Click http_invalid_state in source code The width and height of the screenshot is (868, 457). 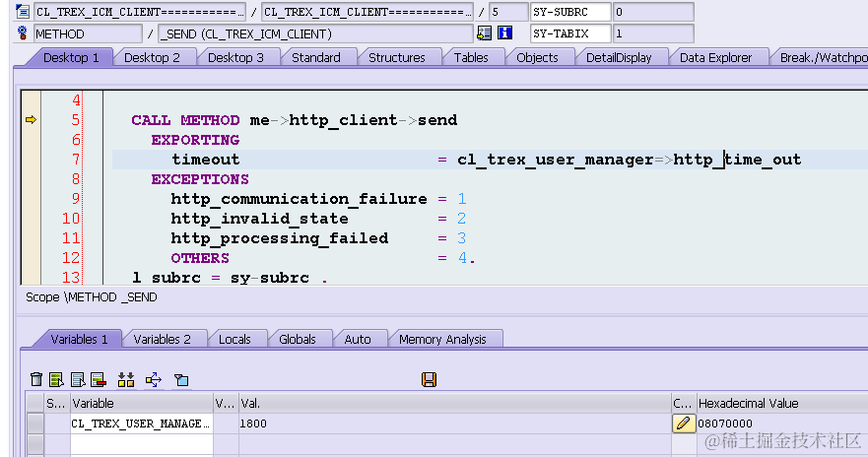click(x=260, y=219)
